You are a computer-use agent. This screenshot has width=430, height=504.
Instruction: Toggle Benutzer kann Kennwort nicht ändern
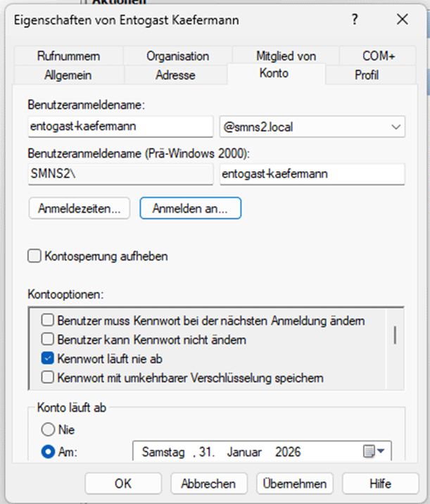coord(48,340)
